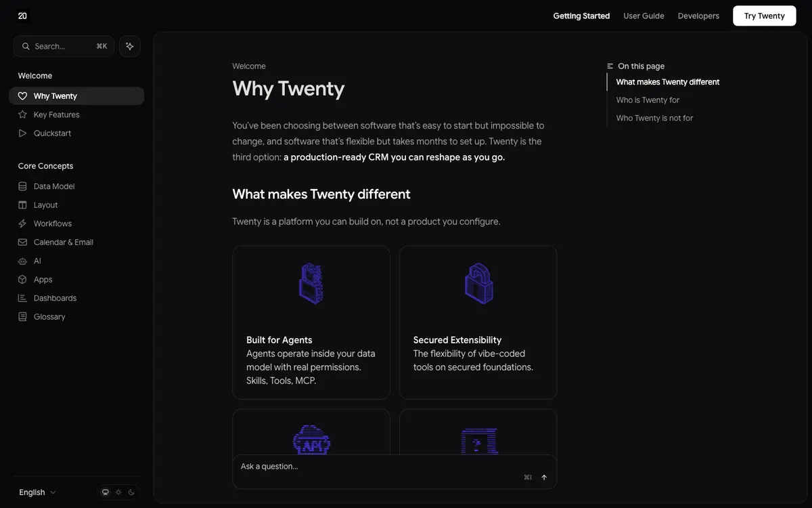Viewport: 812px width, 508px height.
Task: Open the Glossary sidebar page
Action: click(x=76, y=316)
